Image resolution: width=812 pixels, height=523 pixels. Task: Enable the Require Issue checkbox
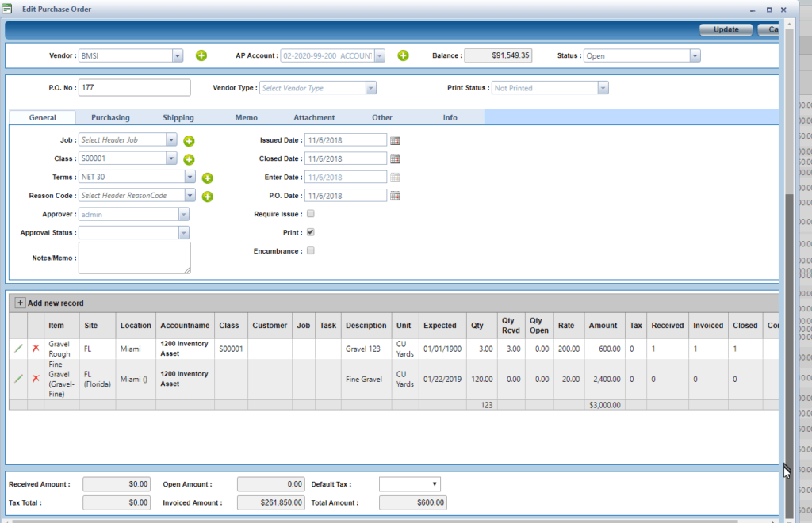311,214
